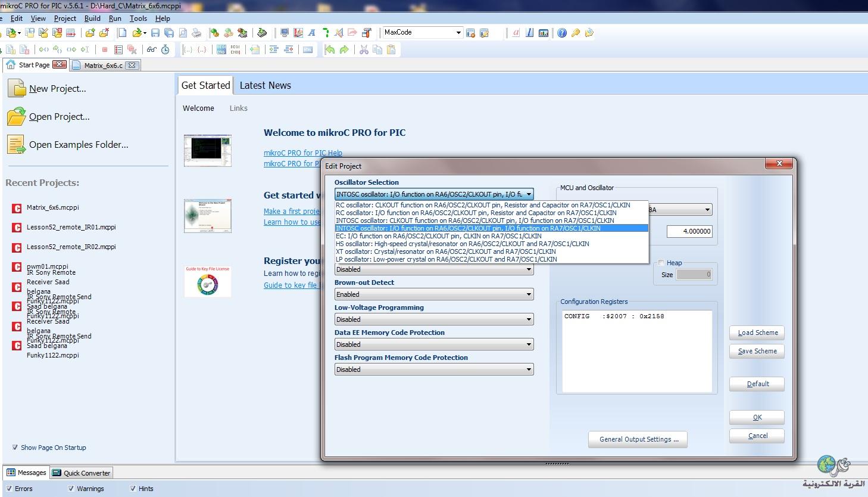Image resolution: width=868 pixels, height=497 pixels.
Task: Switch to the Quick Converter tab
Action: pos(82,473)
